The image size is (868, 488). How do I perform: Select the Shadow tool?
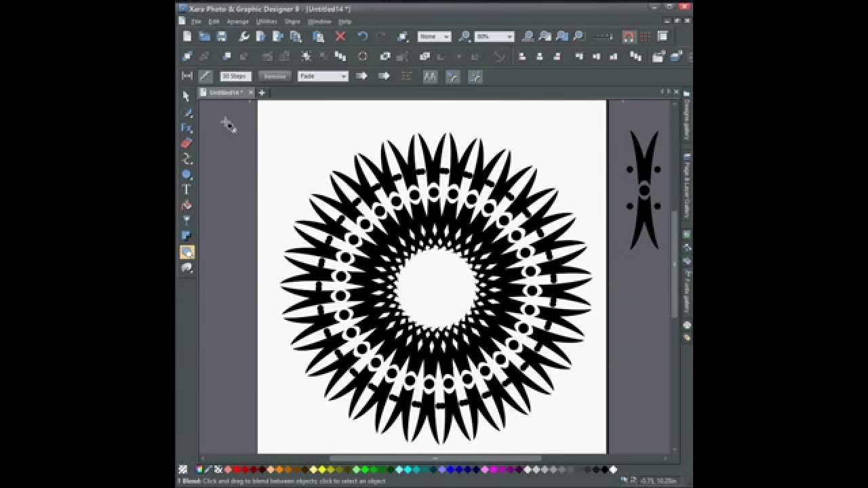pos(186,236)
